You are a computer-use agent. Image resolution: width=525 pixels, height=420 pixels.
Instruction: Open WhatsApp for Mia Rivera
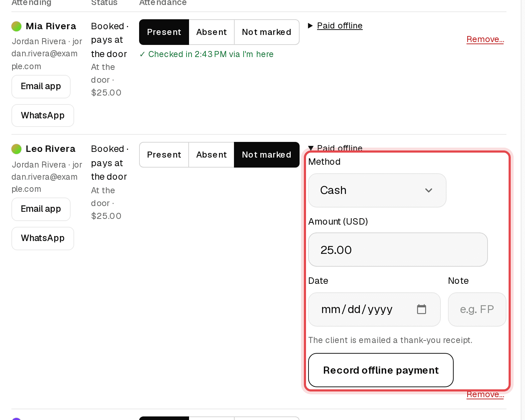tap(43, 116)
